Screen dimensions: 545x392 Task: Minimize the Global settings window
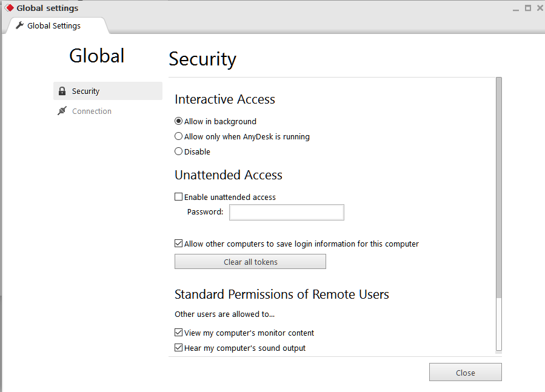pos(516,8)
